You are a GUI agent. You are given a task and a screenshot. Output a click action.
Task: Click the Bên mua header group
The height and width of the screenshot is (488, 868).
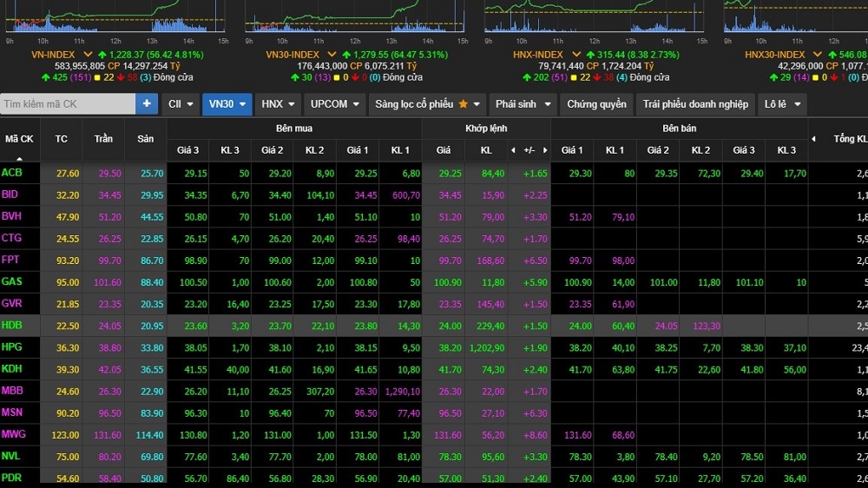pyautogui.click(x=294, y=128)
